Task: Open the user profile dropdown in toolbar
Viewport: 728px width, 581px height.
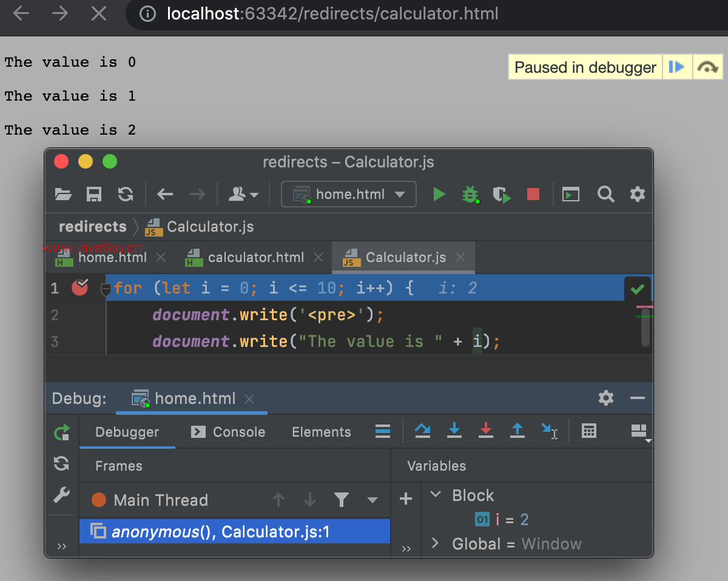Action: [243, 194]
